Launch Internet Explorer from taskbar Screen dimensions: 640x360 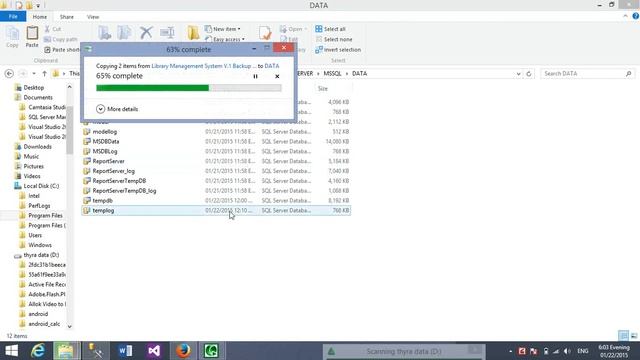tap(38, 351)
